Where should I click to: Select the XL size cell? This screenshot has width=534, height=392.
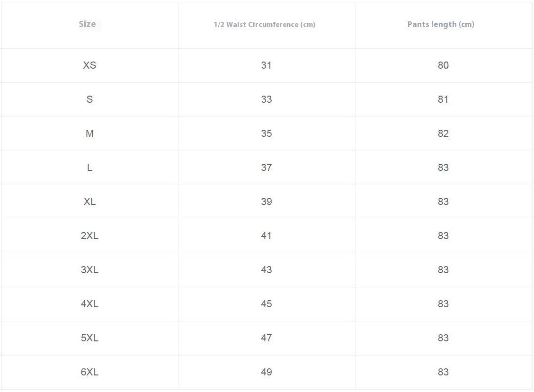[89, 202]
